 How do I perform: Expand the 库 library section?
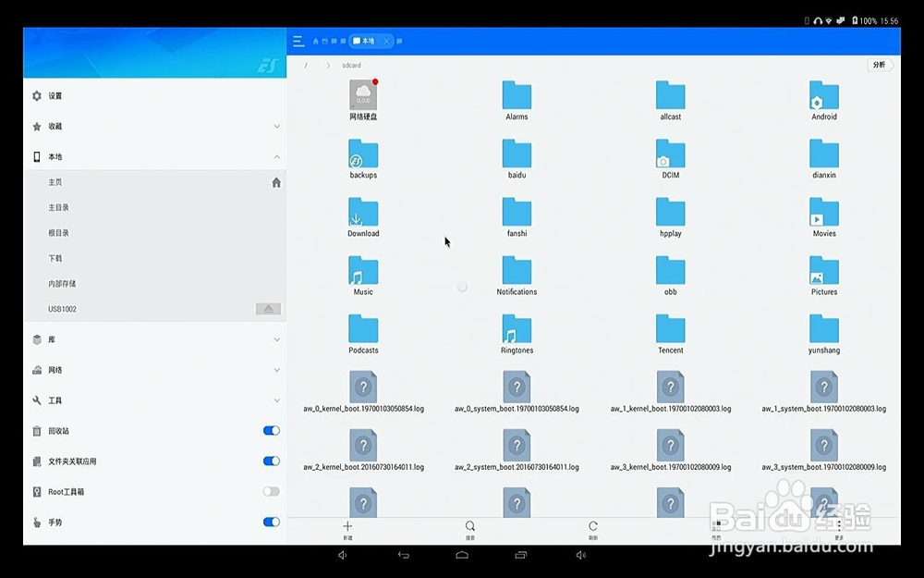point(276,339)
